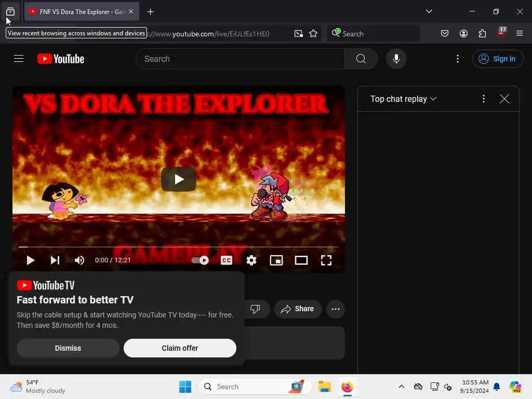Click the YouTube search magnifier button
Screen dimensions: 532x399
coord(361,59)
